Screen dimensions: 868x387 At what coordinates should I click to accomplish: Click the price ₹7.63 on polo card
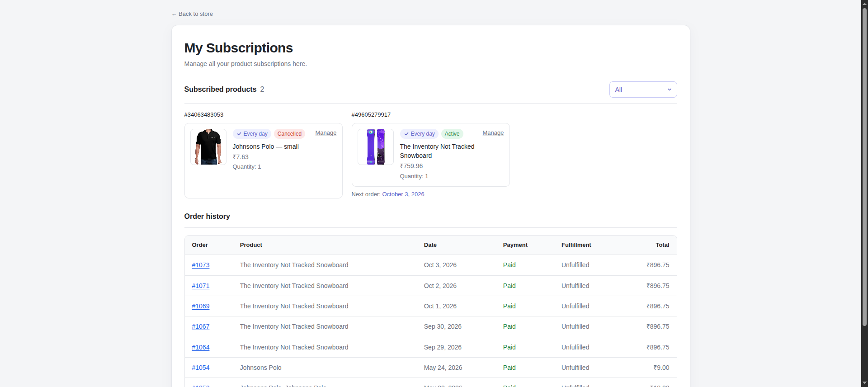241,157
